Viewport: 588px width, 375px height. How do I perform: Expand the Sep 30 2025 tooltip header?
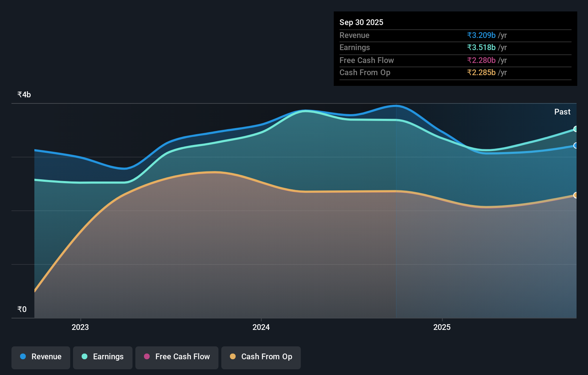click(x=361, y=22)
